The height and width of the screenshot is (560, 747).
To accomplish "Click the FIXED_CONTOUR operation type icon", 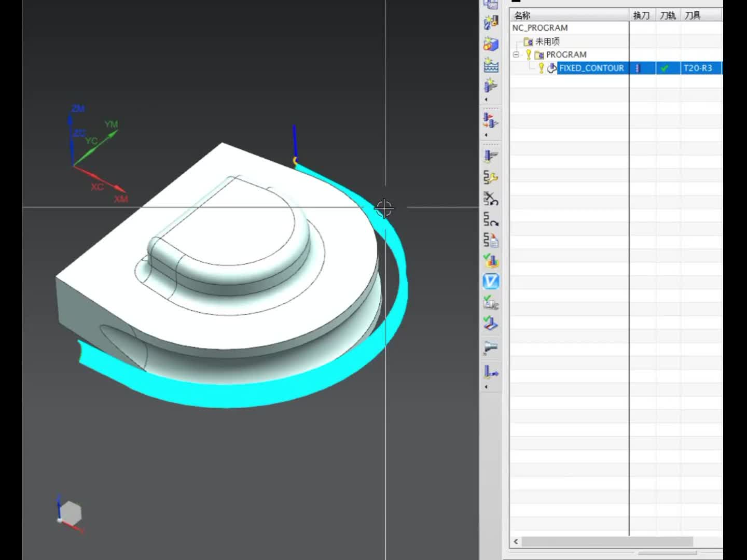I will (x=551, y=68).
